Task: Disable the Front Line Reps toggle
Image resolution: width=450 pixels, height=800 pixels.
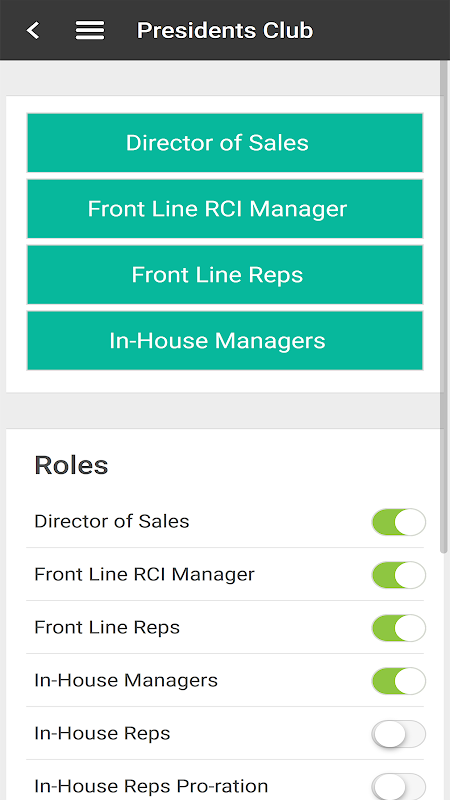Action: (398, 628)
